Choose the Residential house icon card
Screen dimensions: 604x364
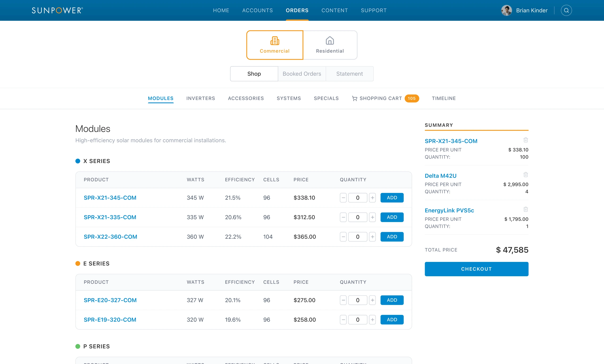pos(330,45)
